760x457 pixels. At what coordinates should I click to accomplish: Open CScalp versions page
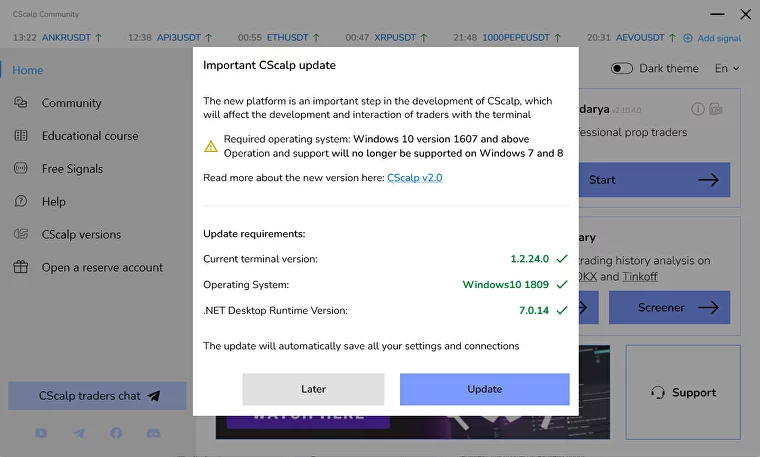click(81, 235)
